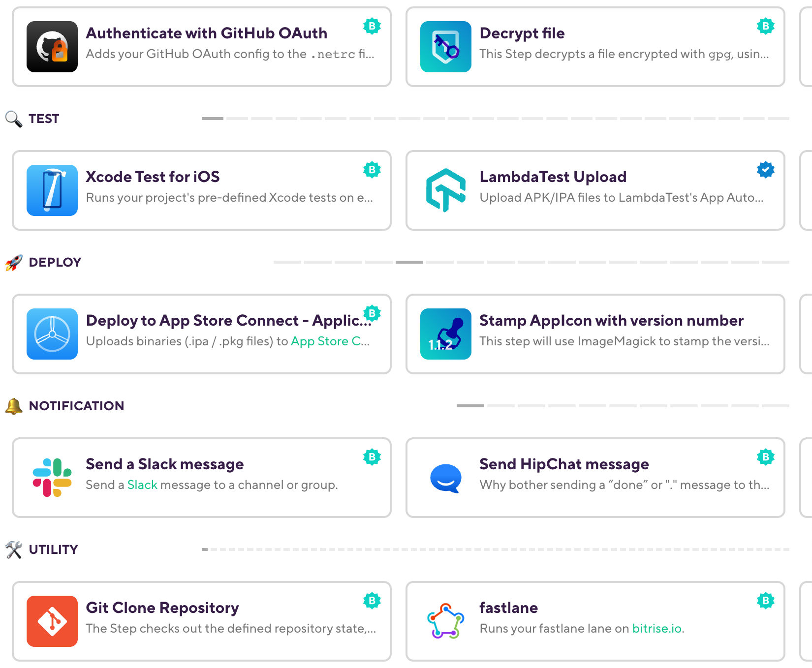Viewport: 812px width, 668px height.
Task: Jump to the NOTIFICATION category heading
Action: (x=76, y=406)
